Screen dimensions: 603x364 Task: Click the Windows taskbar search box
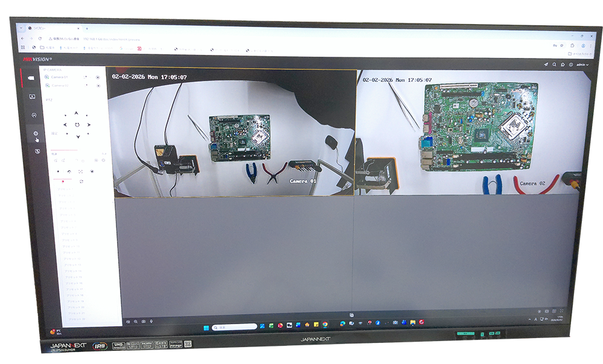coord(234,326)
